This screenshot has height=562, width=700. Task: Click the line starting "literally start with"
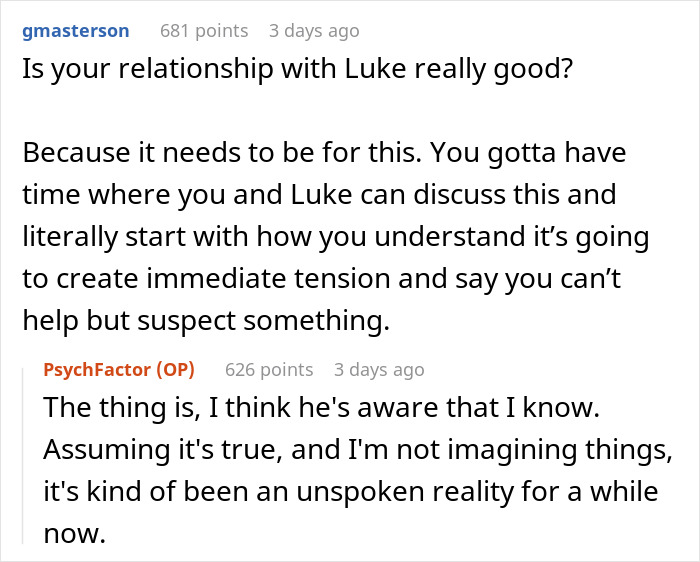336,237
